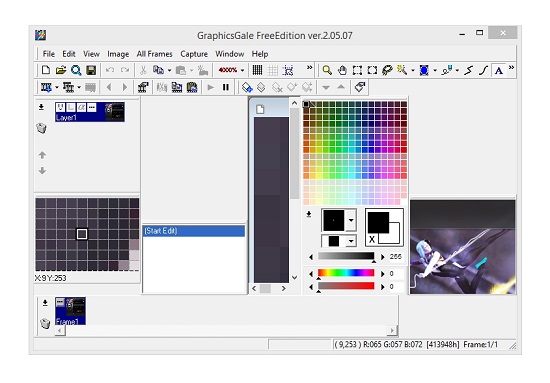Open the small black pen tip dropdown

[351, 241]
